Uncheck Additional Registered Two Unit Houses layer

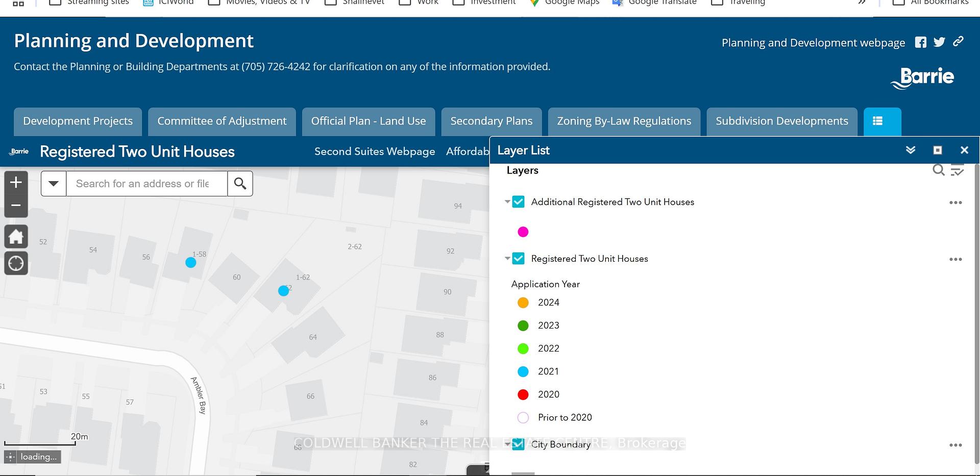coord(518,202)
